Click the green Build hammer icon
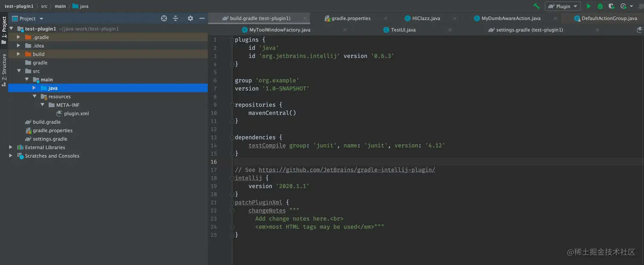Viewport: 644px width, 265px height. tap(537, 6)
